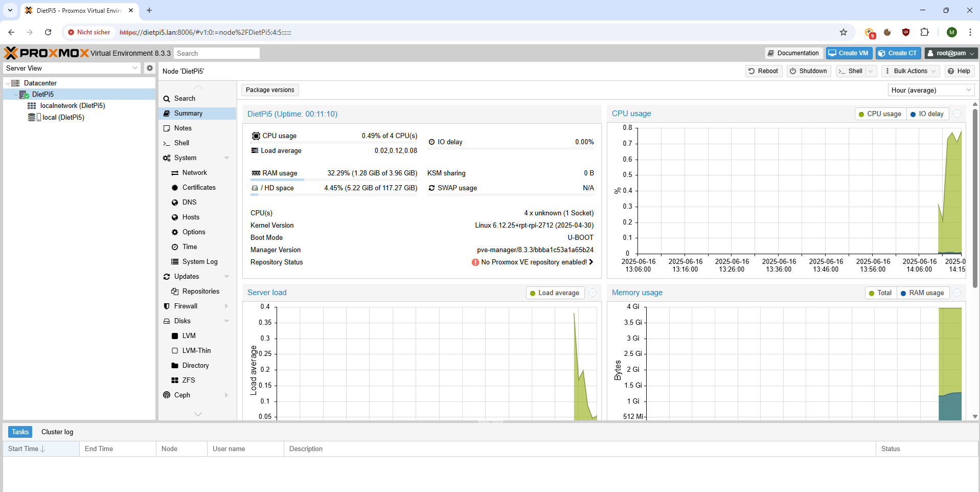Viewport: 980px width, 492px height.
Task: Open Notes in the node menu
Action: click(x=197, y=128)
